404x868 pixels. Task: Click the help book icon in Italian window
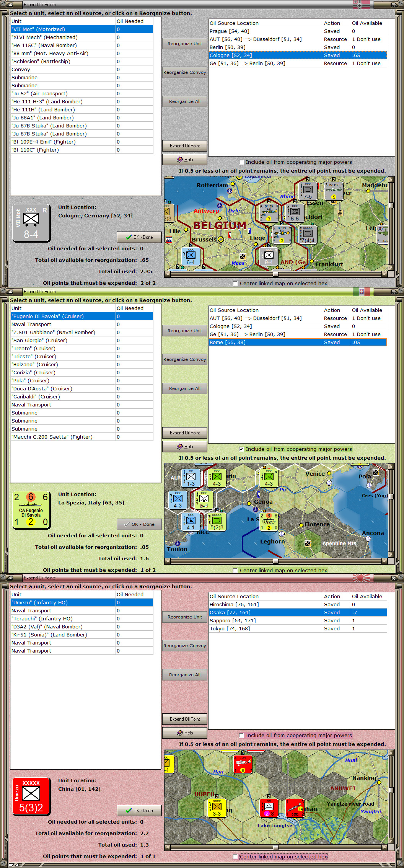pos(180,447)
